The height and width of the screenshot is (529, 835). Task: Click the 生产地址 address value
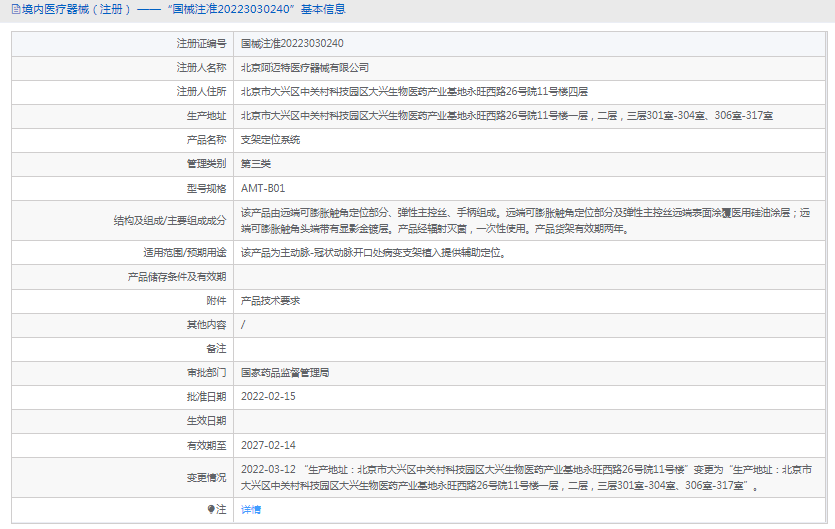click(506, 116)
